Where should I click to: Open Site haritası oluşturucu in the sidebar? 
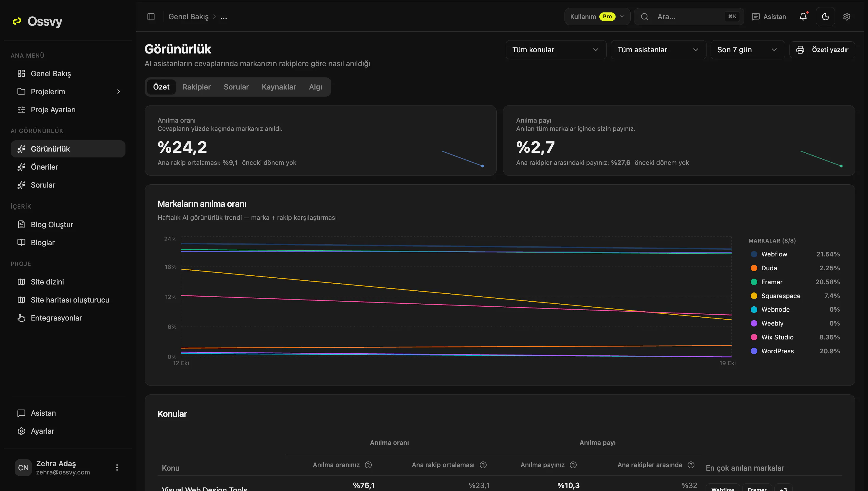point(68,300)
